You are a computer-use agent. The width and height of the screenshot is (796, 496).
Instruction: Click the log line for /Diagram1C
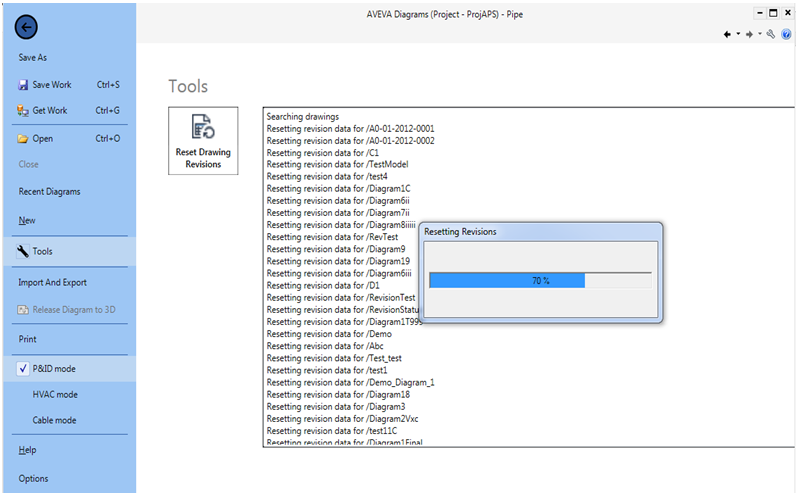click(x=338, y=188)
